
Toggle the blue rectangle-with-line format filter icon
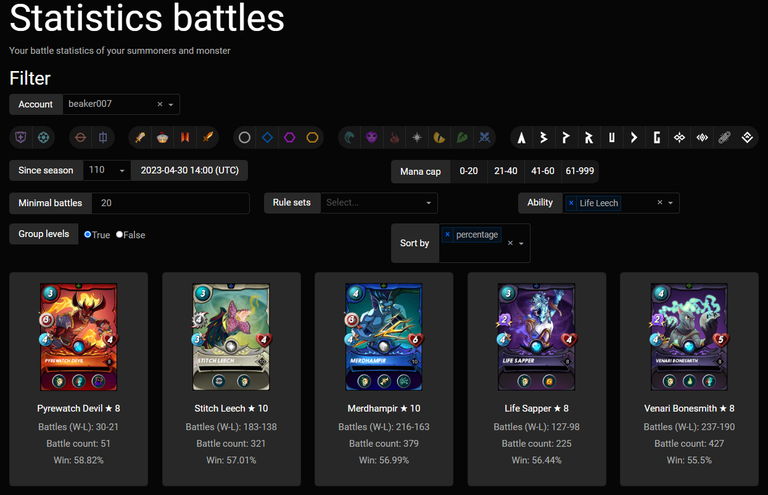pos(103,138)
